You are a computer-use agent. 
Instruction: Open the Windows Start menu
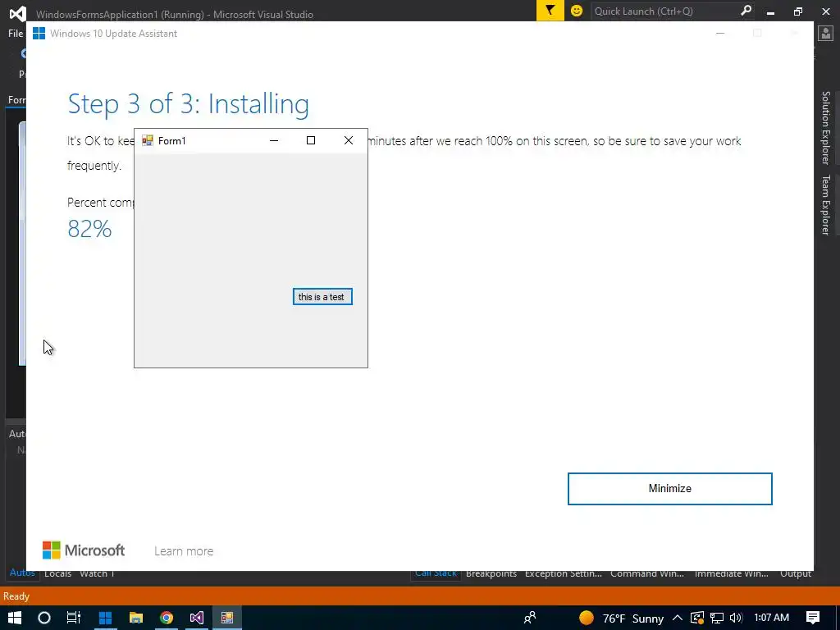[x=15, y=618]
